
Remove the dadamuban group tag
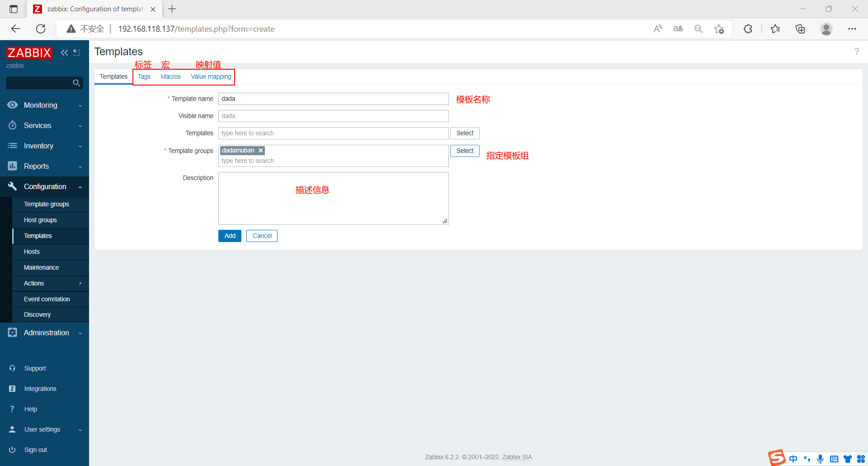point(261,150)
